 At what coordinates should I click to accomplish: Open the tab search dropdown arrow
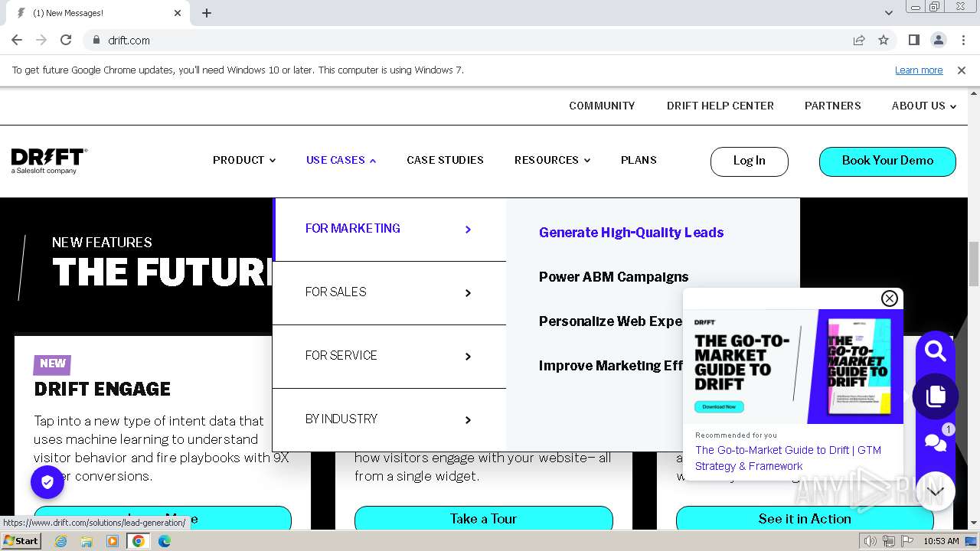[888, 13]
